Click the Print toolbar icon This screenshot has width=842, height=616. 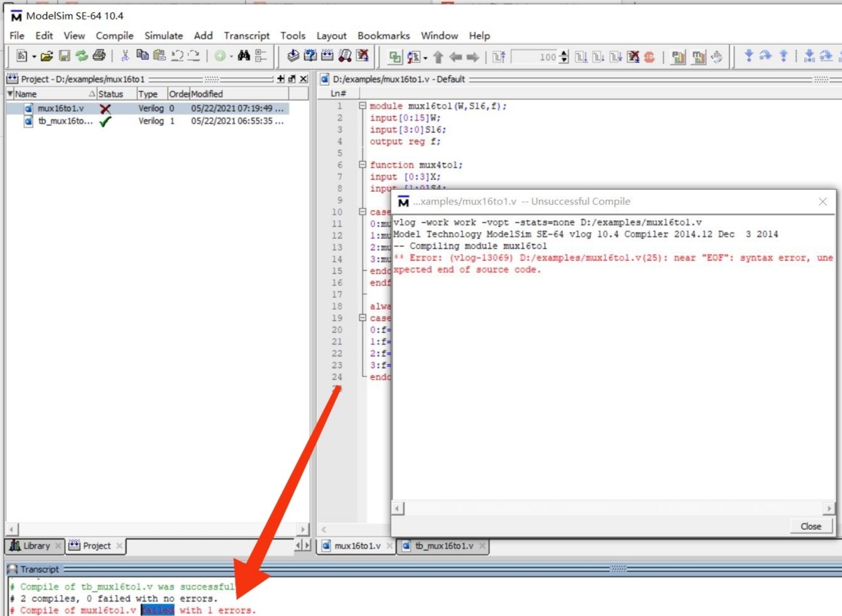[x=99, y=57]
